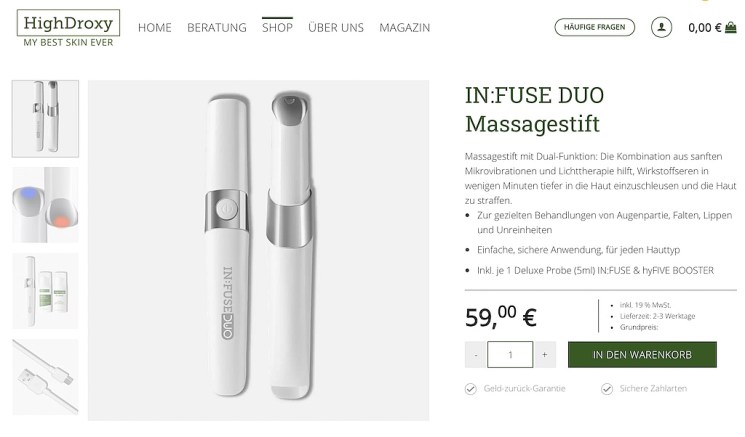Open the Magazin menu item
745x437 pixels.
pyautogui.click(x=404, y=28)
